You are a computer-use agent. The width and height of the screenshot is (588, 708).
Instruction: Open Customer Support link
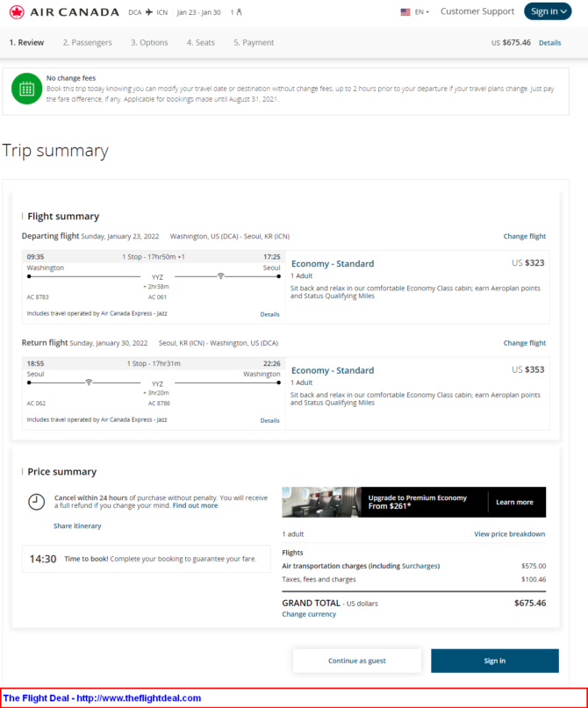(x=477, y=11)
